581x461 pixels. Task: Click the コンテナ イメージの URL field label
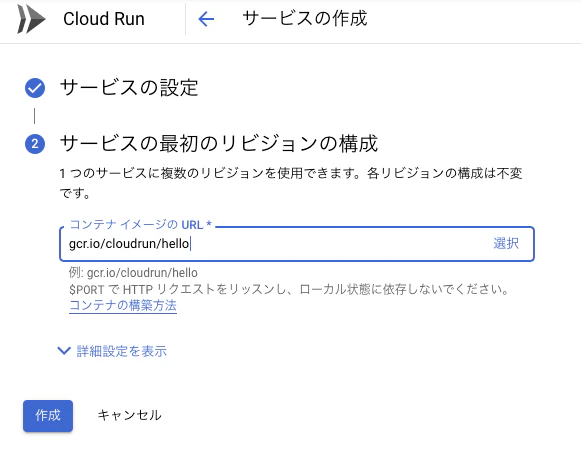[140, 225]
